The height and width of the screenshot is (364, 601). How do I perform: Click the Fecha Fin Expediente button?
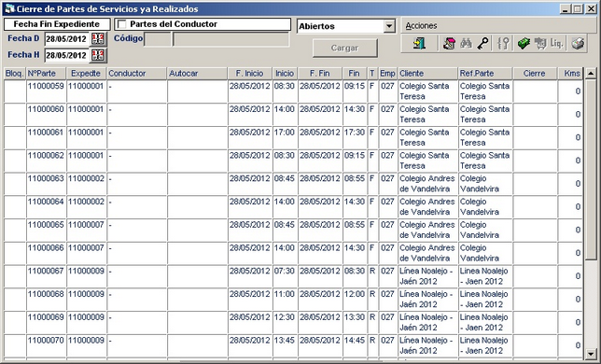coord(57,24)
